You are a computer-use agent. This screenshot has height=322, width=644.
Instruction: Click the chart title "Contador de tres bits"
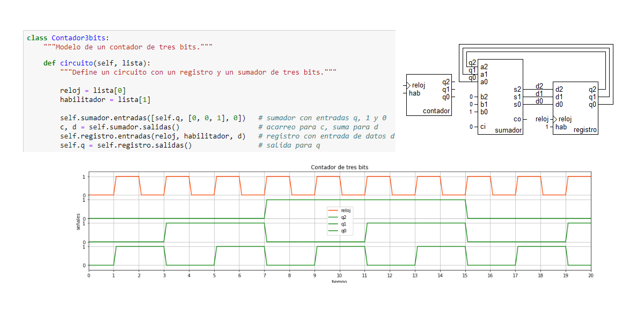tap(340, 167)
